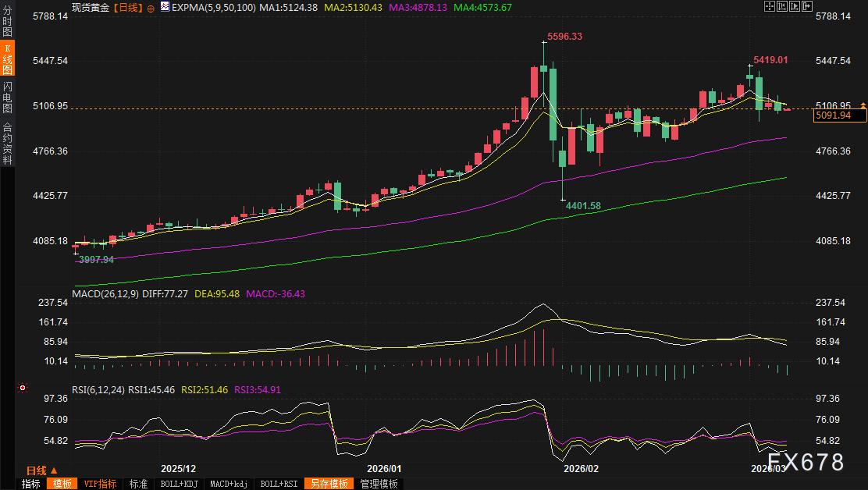Click the orange alert arrow above price tag

[x=863, y=105]
